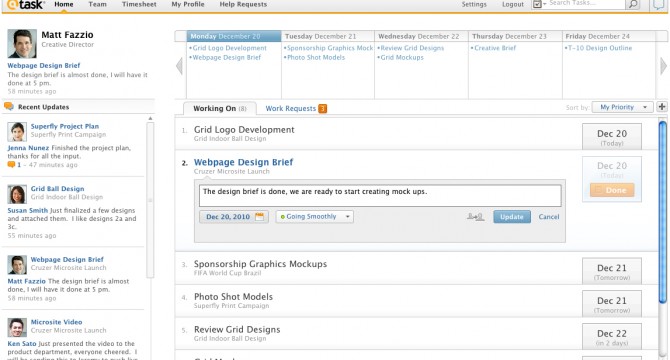The height and width of the screenshot is (360, 670).
Task: Click the Recent Updates speech bubble icon
Action: pos(9,107)
